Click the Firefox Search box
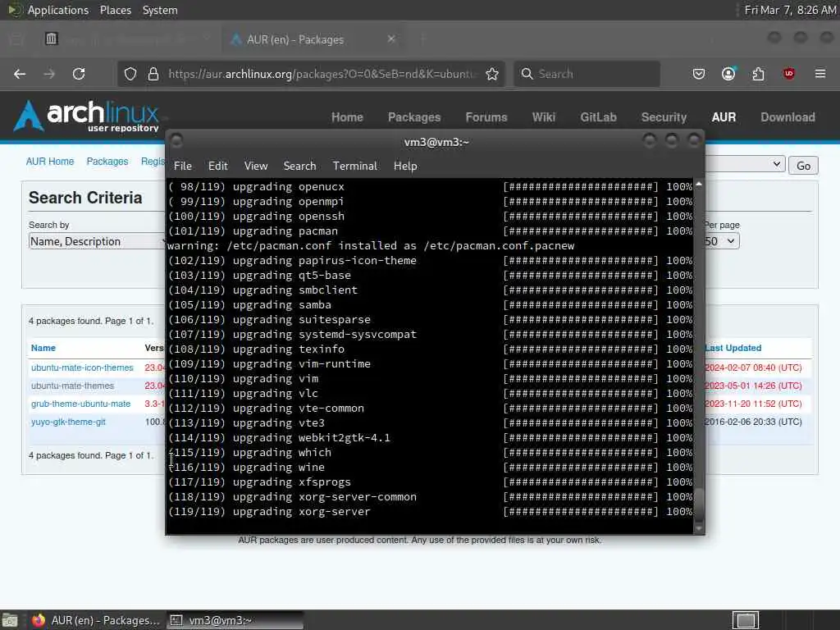Image resolution: width=840 pixels, height=630 pixels. pyautogui.click(x=587, y=74)
